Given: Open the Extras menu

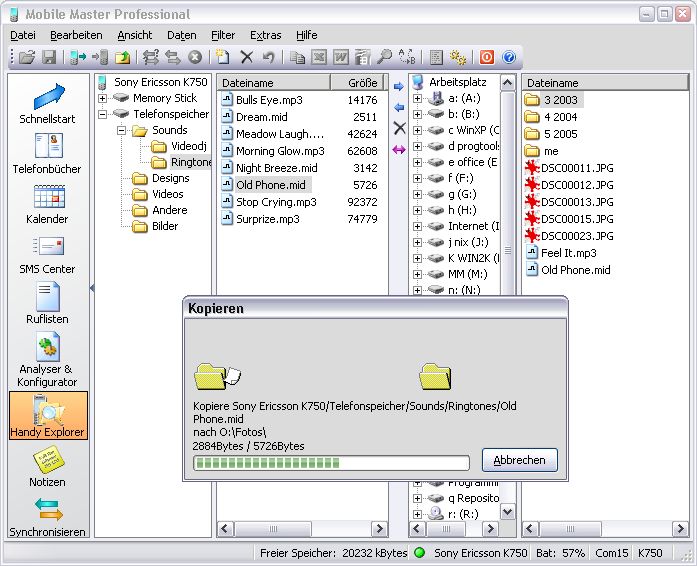Looking at the screenshot, I should pos(265,35).
